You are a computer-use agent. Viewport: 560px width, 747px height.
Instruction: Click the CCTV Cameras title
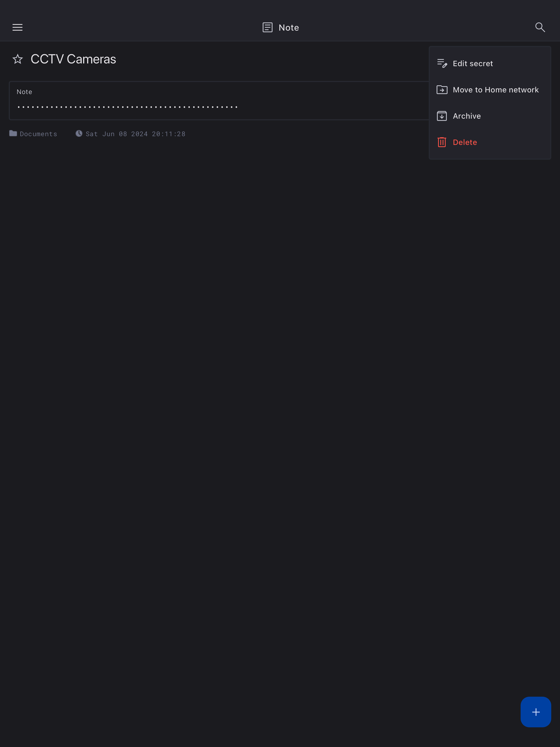click(73, 59)
